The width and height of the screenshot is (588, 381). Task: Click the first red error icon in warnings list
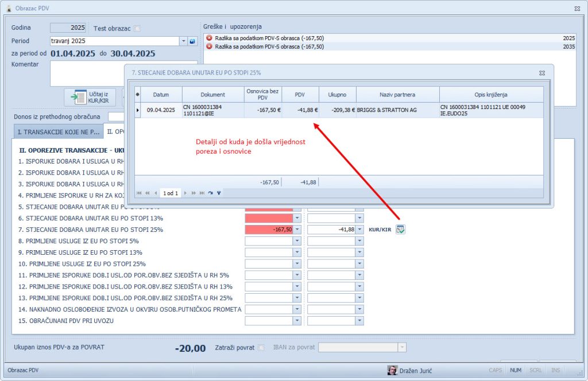point(210,38)
